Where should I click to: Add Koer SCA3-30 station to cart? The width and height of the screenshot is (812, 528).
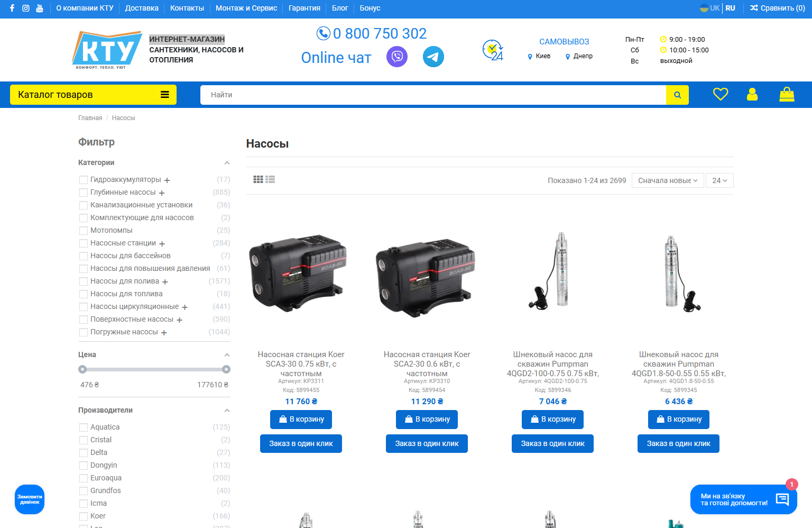coord(301,419)
